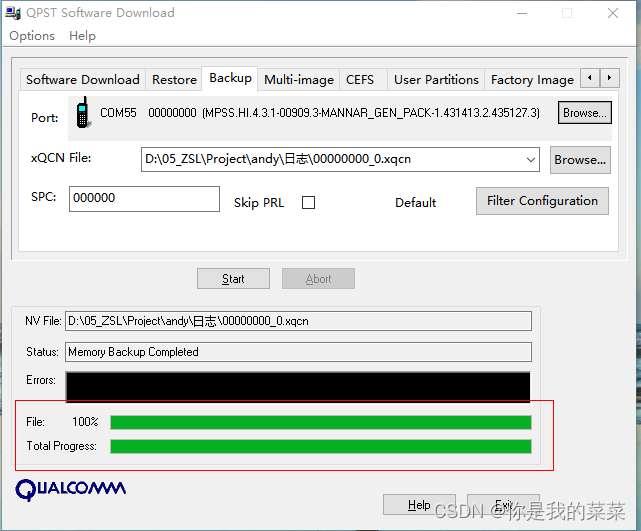The width and height of the screenshot is (641, 531).
Task: Click the MPSS.HI.4.3.1 build version text
Action: [371, 113]
